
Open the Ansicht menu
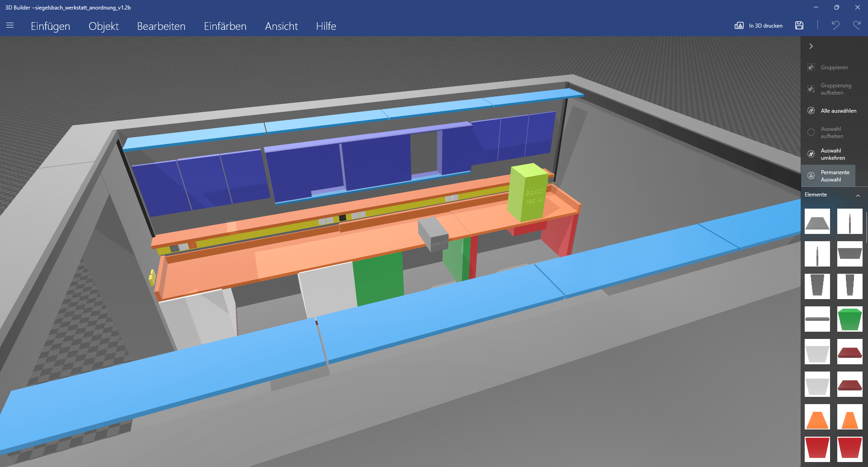(x=281, y=26)
